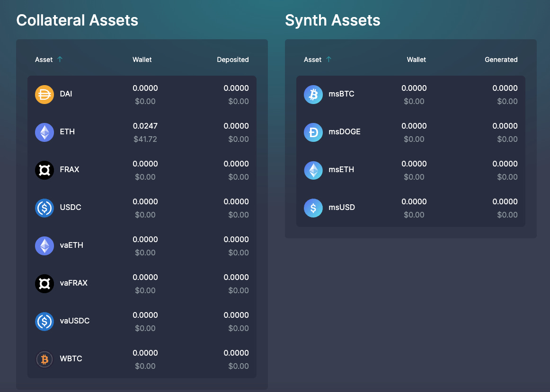Click ETH wallet balance 0.0247

tap(145, 126)
